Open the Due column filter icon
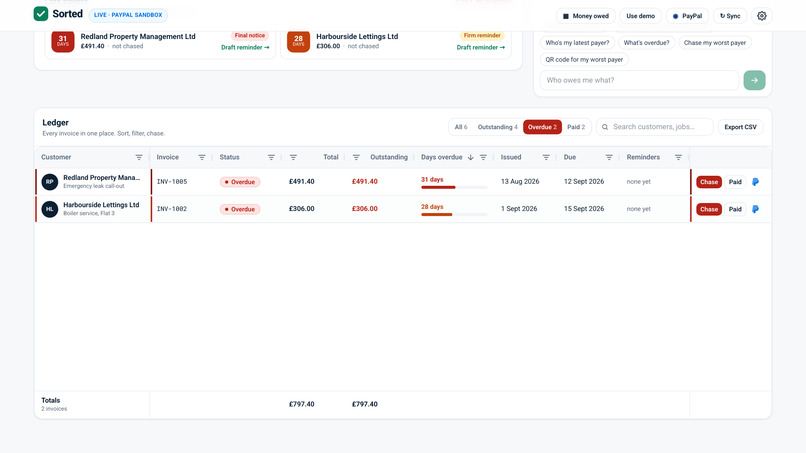The height and width of the screenshot is (453, 806). click(x=609, y=157)
